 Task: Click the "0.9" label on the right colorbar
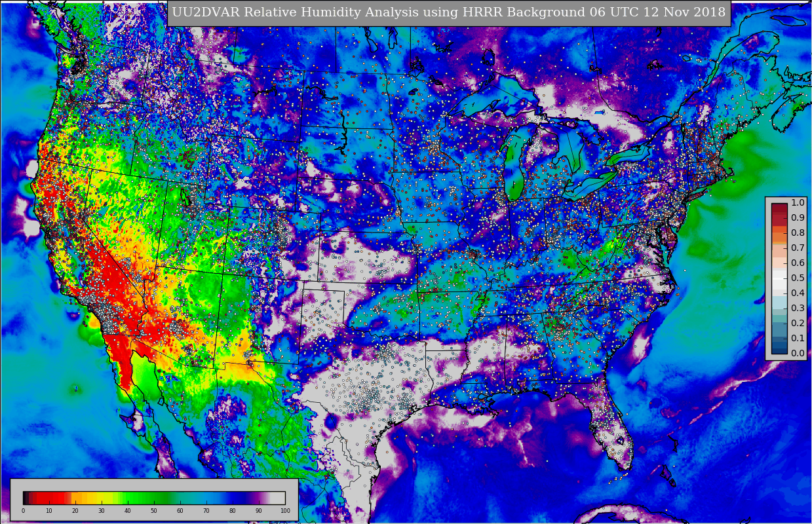coord(798,218)
